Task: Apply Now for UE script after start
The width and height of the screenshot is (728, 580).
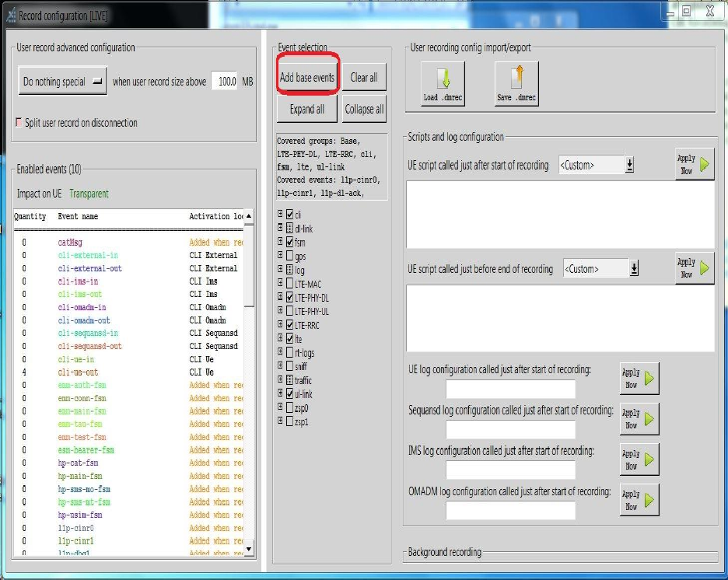Action: tap(694, 164)
